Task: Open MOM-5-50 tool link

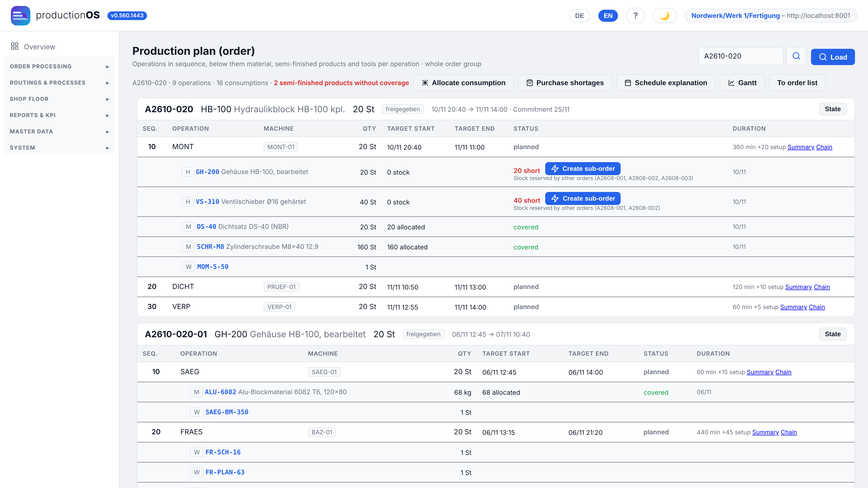Action: coord(213,267)
